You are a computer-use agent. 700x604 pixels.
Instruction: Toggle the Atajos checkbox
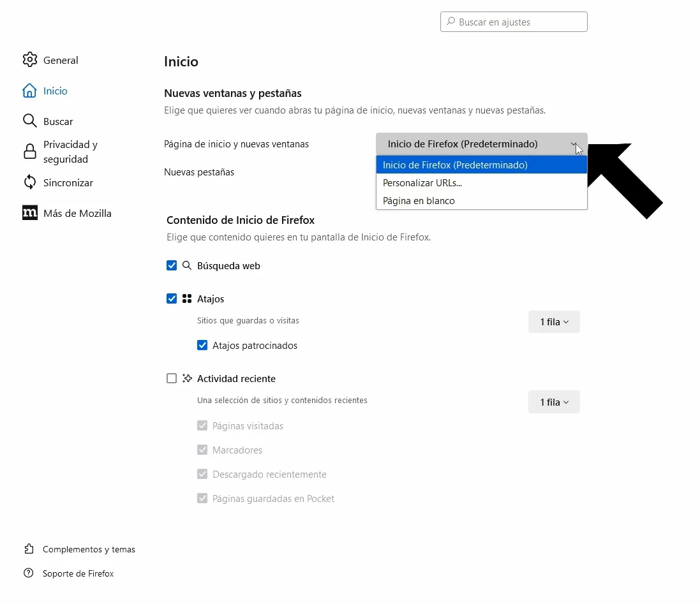[x=172, y=298]
